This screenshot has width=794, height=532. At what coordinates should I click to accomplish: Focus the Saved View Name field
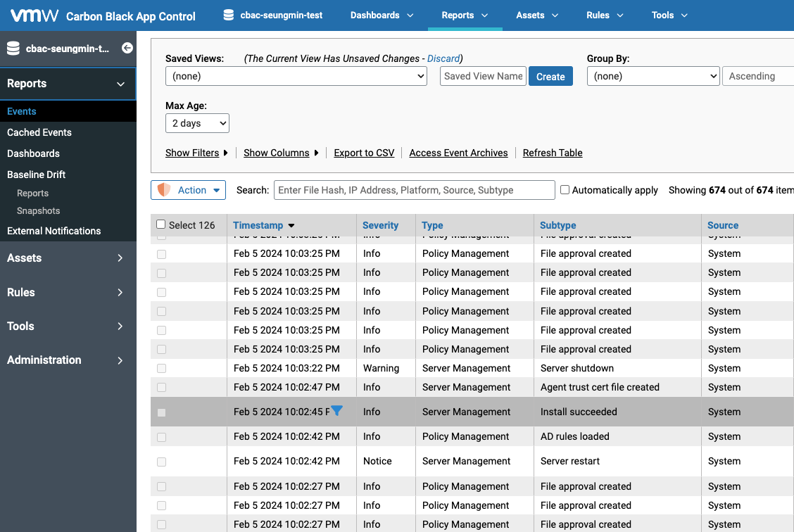[483, 76]
